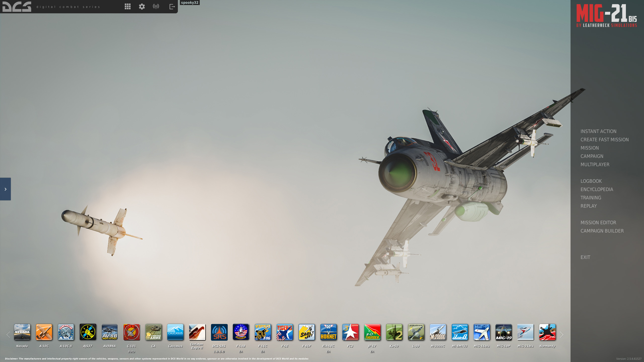Launch the Mission Editor
This screenshot has width=644, height=362.
tap(598, 222)
